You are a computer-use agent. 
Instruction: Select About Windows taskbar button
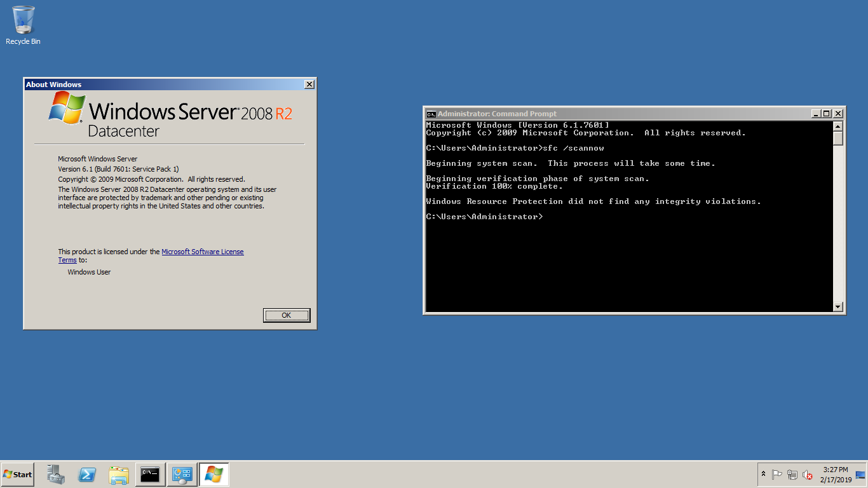(x=214, y=475)
